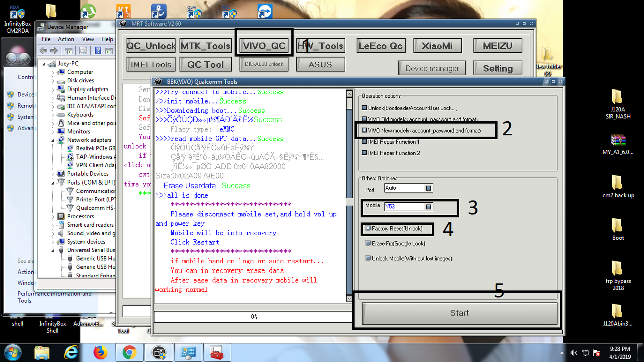Open the Help menu in Device Manager

107,39
